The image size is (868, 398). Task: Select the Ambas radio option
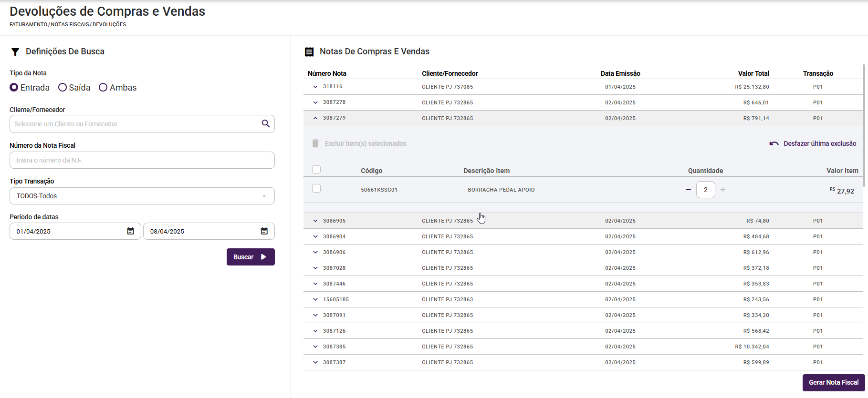click(103, 88)
